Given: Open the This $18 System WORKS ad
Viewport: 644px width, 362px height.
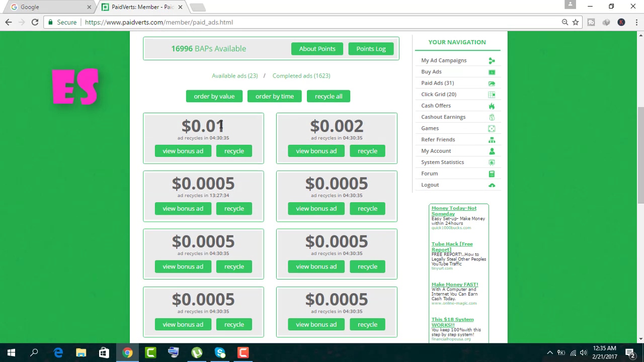Looking at the screenshot, I should [452, 322].
